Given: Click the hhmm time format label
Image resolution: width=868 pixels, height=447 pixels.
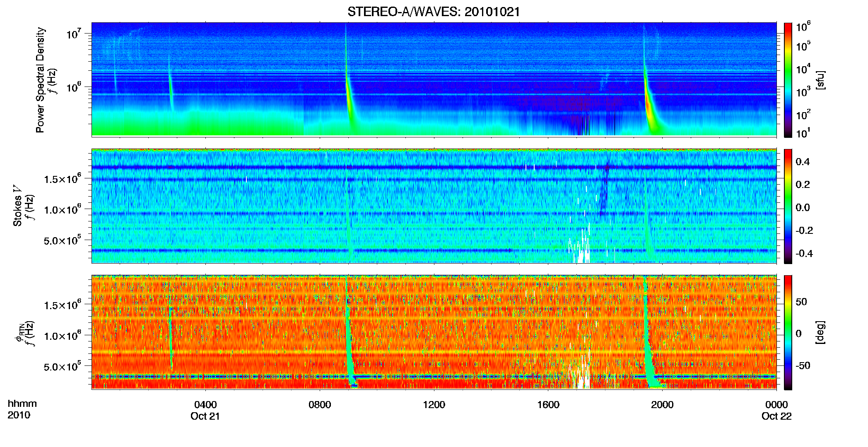Looking at the screenshot, I should [22, 404].
